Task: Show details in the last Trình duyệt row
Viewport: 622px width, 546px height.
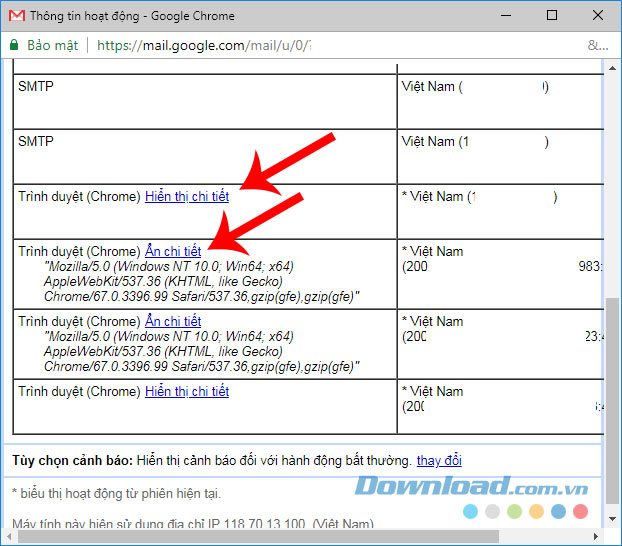Action: tap(186, 392)
